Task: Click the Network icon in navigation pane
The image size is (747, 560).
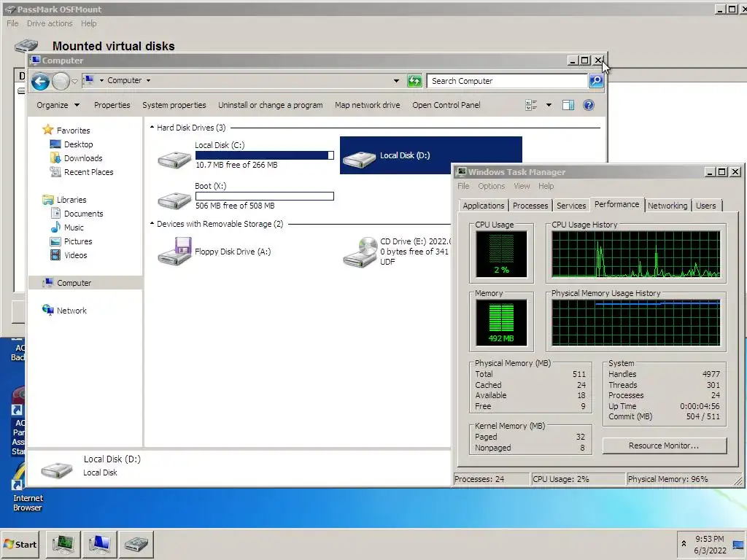Action: pyautogui.click(x=47, y=310)
